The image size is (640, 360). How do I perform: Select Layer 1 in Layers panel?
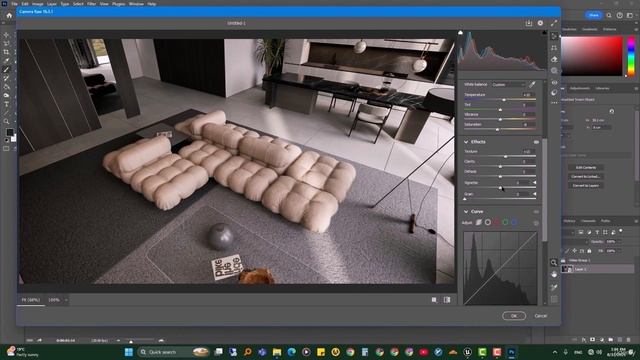pyautogui.click(x=598, y=269)
